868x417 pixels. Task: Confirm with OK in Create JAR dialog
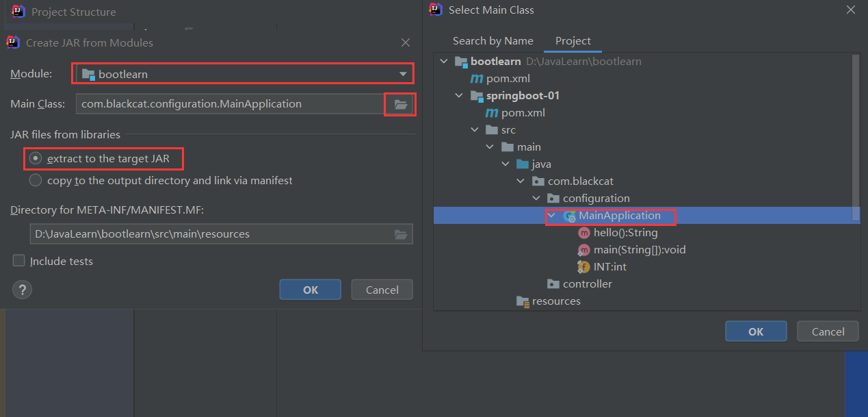coord(311,290)
